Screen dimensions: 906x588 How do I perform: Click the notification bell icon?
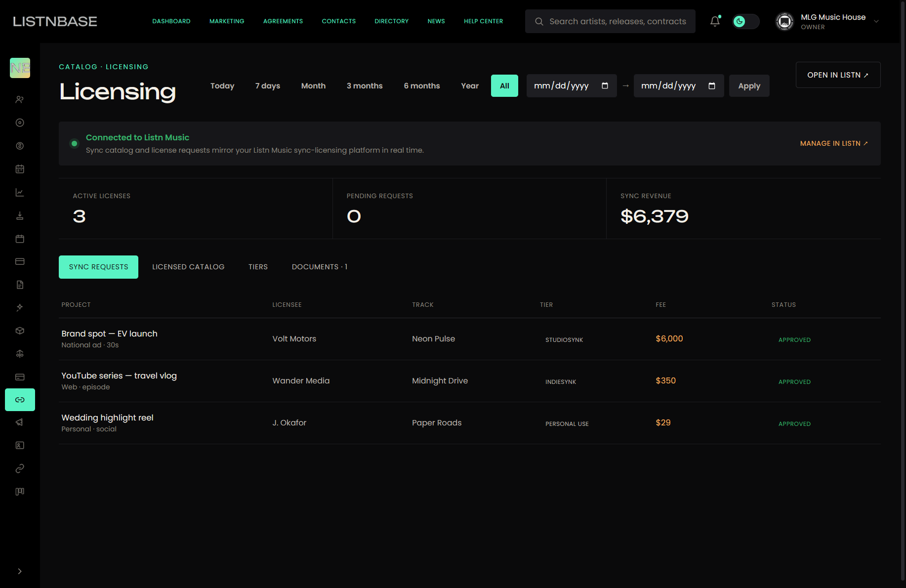(x=715, y=21)
